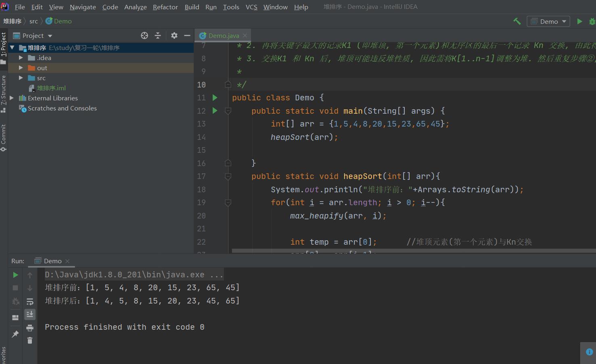
Task: Open the Help menu
Action: click(301, 7)
